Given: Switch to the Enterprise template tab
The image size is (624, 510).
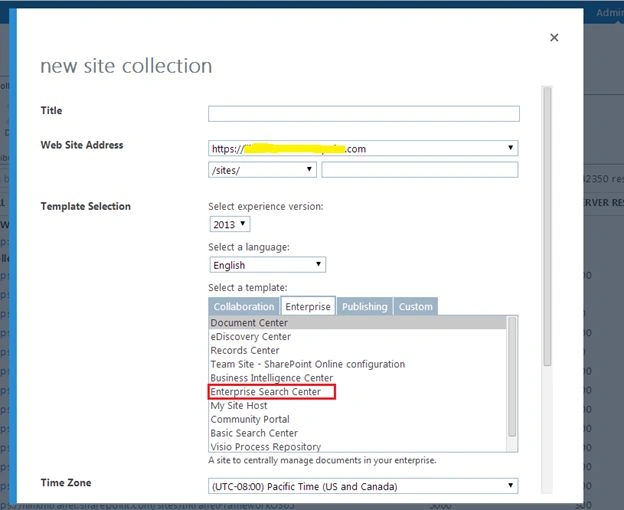Looking at the screenshot, I should point(308,306).
